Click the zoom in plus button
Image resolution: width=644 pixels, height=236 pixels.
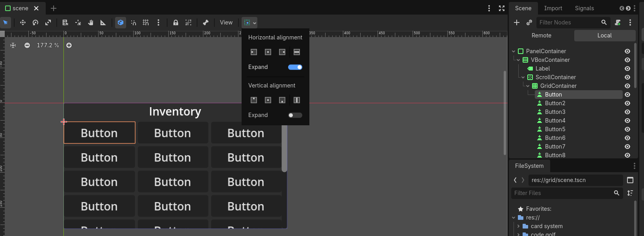[x=69, y=45]
